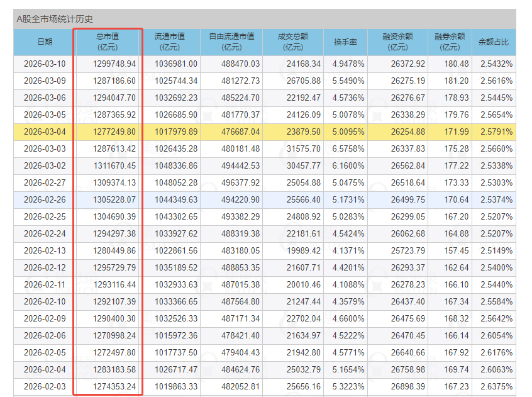Viewport: 532px width, 397px height.
Task: Click the 流通市值 (亿元) column header
Action: [170, 42]
